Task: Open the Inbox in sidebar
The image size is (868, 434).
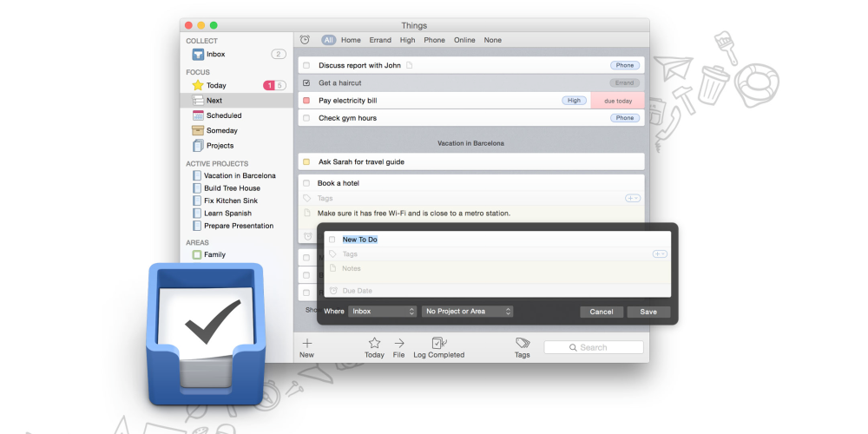Action: point(214,55)
